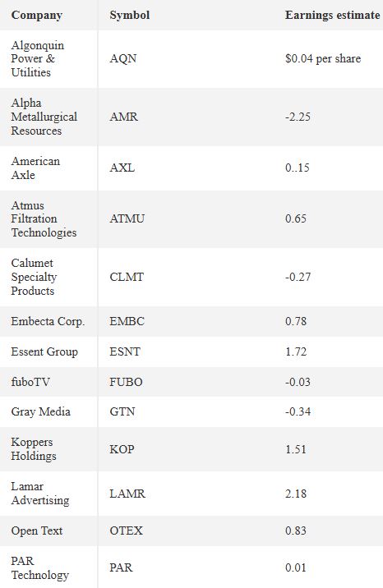Click the Company column header
This screenshot has width=383, height=588.
click(x=37, y=15)
